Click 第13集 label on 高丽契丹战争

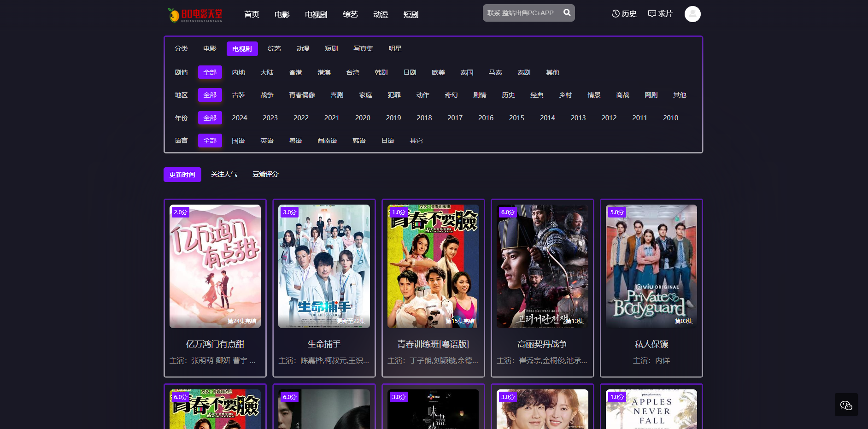click(x=575, y=321)
